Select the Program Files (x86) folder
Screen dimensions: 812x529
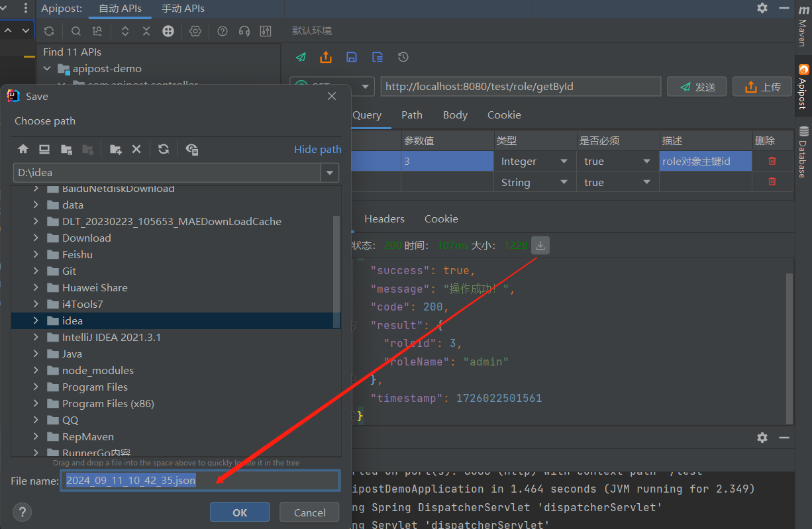tap(108, 404)
